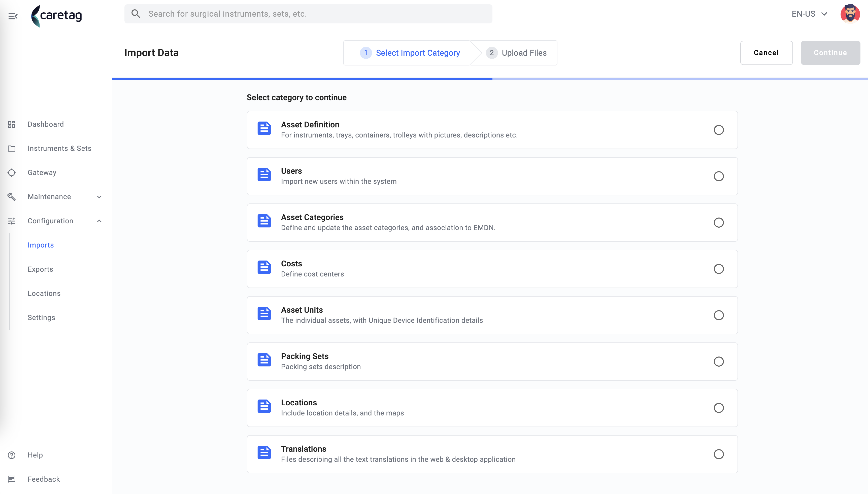Select the Asset Definition radio button
The image size is (868, 494).
point(719,130)
